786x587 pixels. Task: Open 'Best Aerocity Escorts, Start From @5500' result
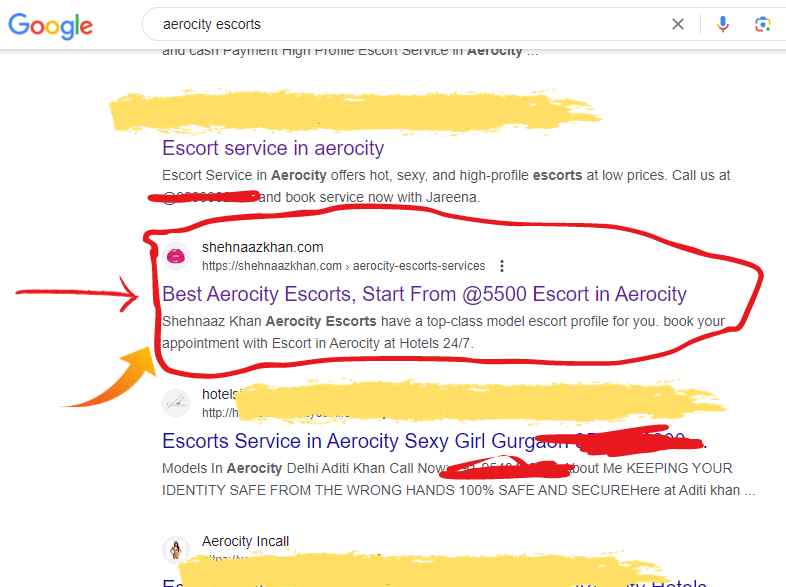tap(424, 294)
